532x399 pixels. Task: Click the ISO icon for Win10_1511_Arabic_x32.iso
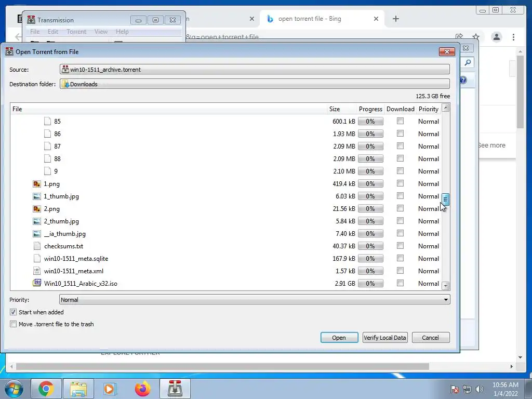pyautogui.click(x=37, y=283)
